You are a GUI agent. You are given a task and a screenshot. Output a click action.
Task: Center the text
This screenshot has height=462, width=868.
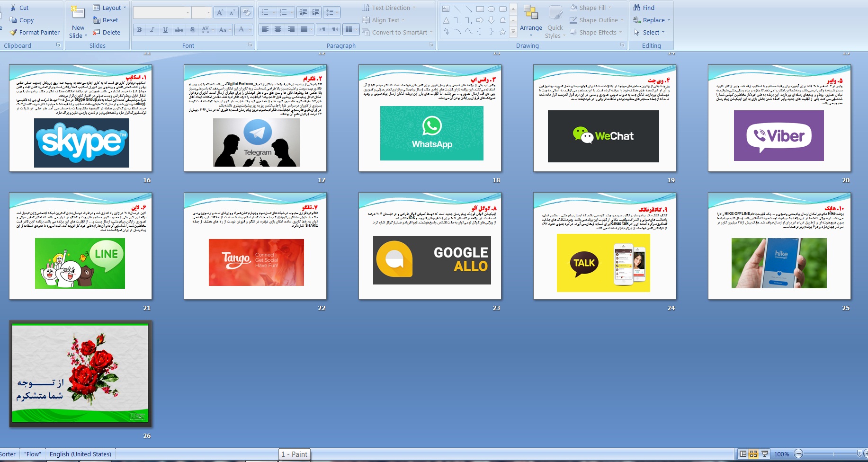(x=277, y=29)
